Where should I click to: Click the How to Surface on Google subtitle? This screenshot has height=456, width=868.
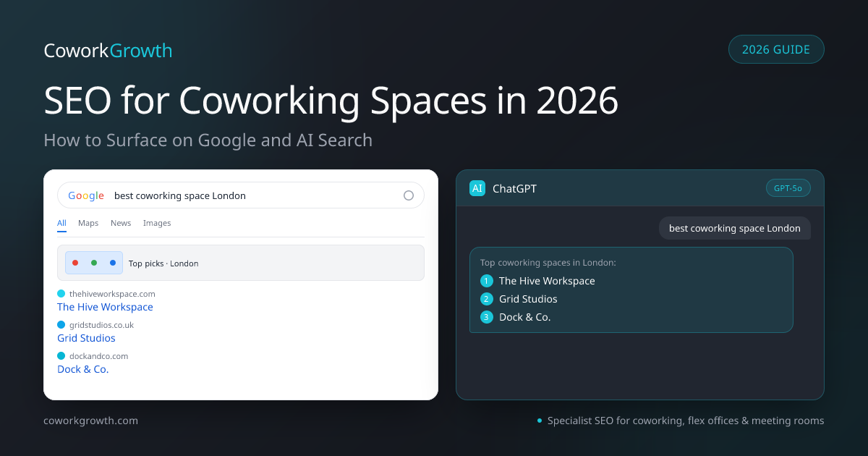tap(208, 140)
